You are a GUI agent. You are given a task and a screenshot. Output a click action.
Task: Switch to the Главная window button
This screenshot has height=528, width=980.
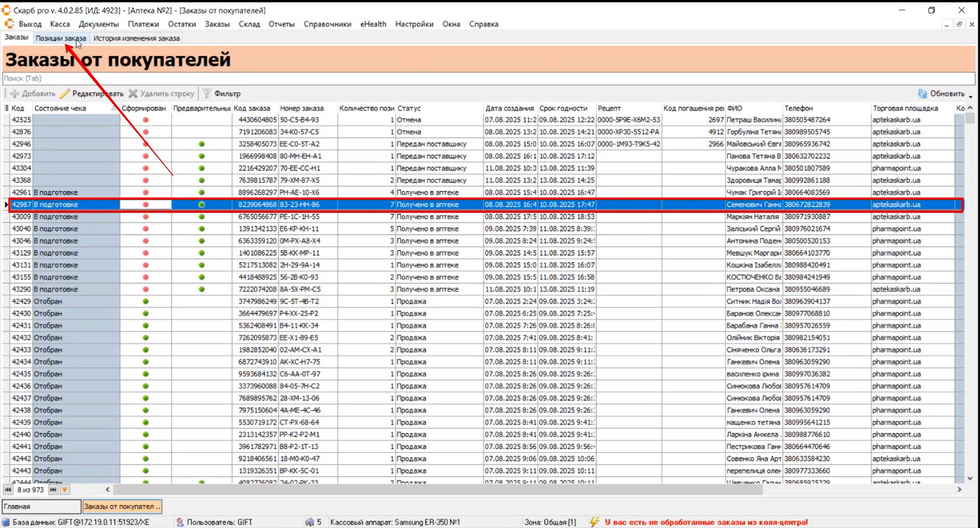click(x=41, y=506)
